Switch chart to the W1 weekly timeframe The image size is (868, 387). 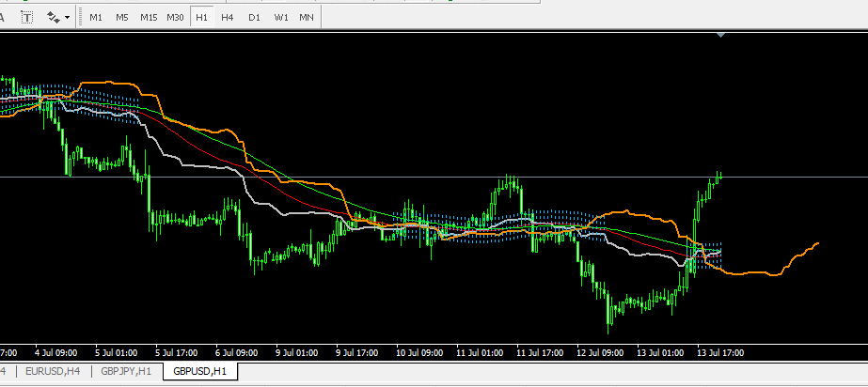tap(281, 17)
